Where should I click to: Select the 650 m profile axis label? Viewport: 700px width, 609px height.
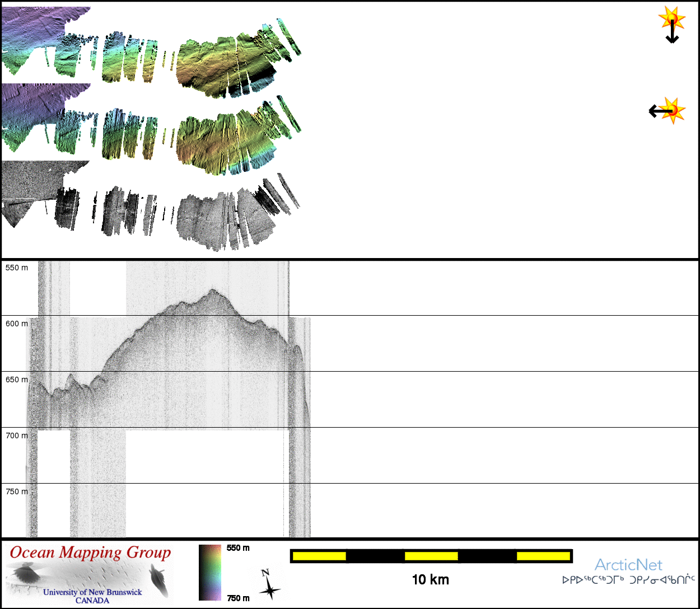(x=17, y=380)
